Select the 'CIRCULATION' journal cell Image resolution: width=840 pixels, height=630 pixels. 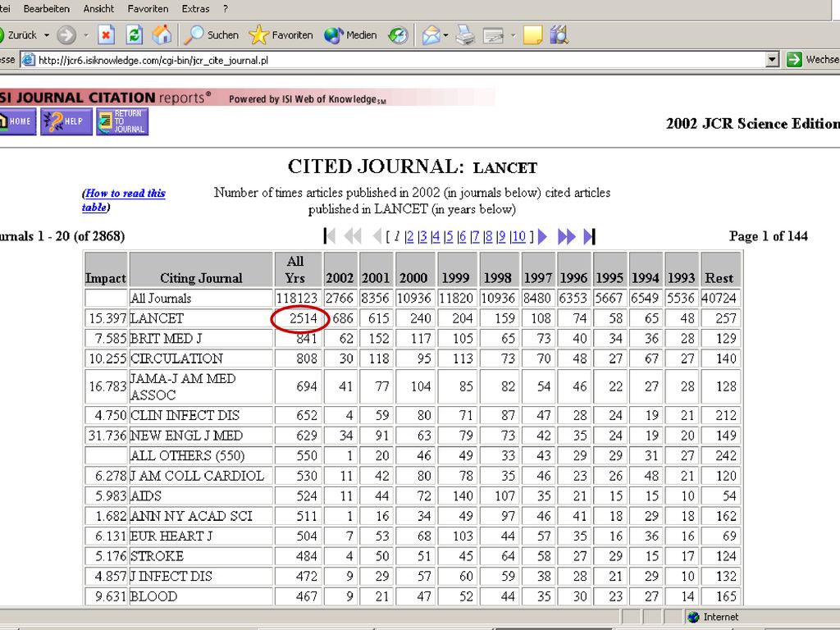pyautogui.click(x=201, y=358)
